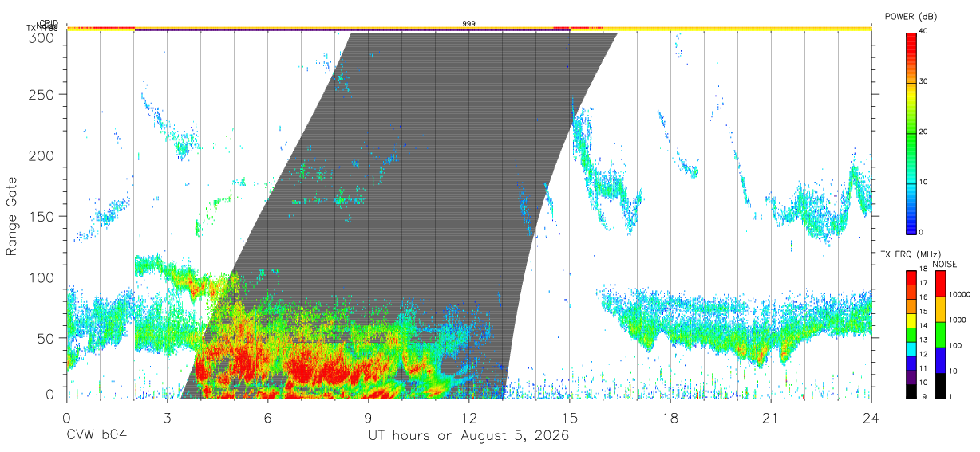The height and width of the screenshot is (452, 980).
Task: Click the CVW b04 radar beam label
Action: click(x=96, y=436)
